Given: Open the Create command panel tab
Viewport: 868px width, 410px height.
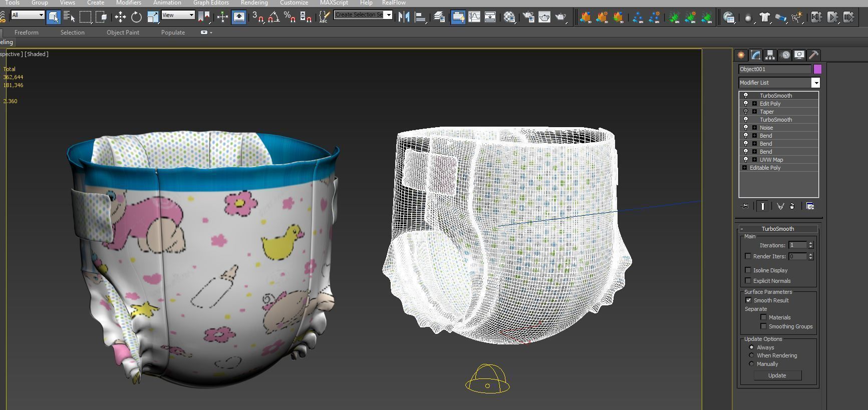Looking at the screenshot, I should point(741,55).
